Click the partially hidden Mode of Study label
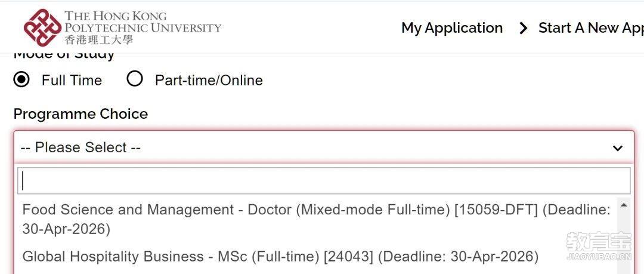Viewport: 644px width, 274px height. tap(64, 55)
